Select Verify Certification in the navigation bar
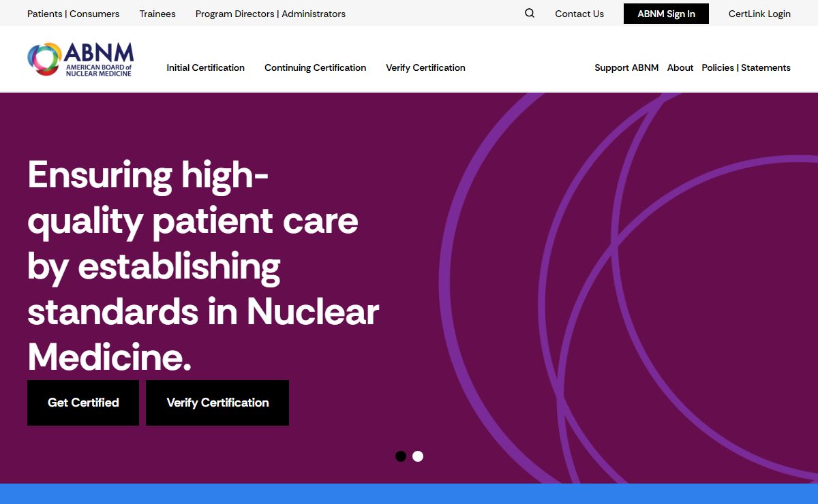Image resolution: width=818 pixels, height=504 pixels. tap(425, 67)
